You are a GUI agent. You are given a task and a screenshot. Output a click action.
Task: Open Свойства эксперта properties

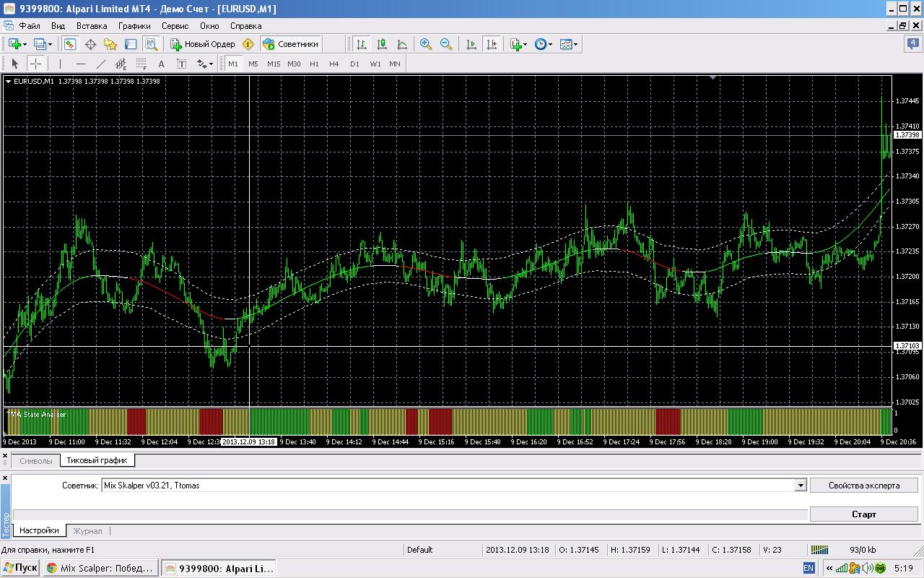tap(864, 486)
